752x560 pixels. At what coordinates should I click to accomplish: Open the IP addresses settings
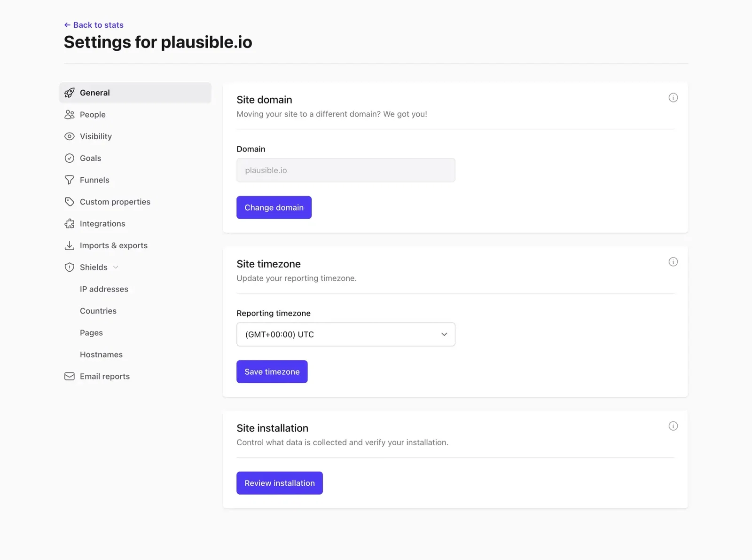point(104,289)
